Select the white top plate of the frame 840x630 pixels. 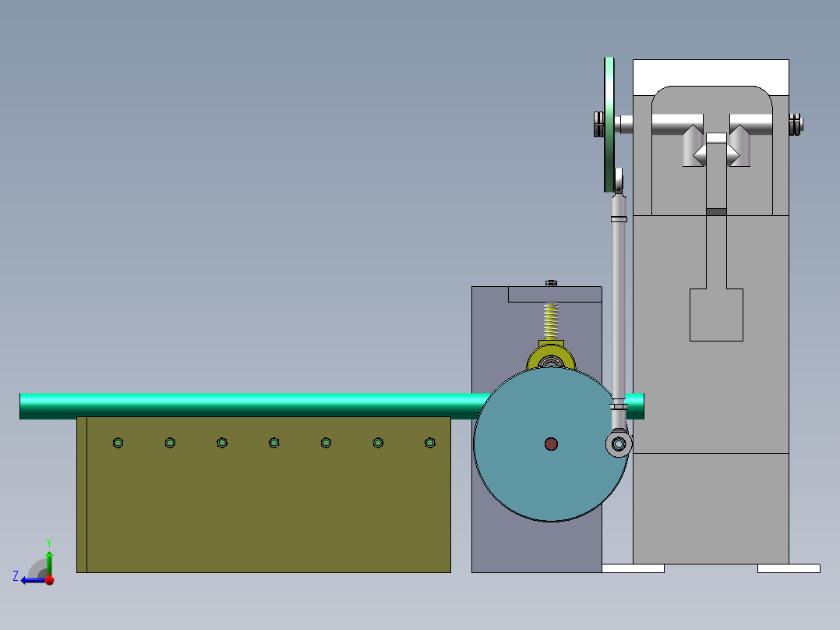(x=709, y=70)
